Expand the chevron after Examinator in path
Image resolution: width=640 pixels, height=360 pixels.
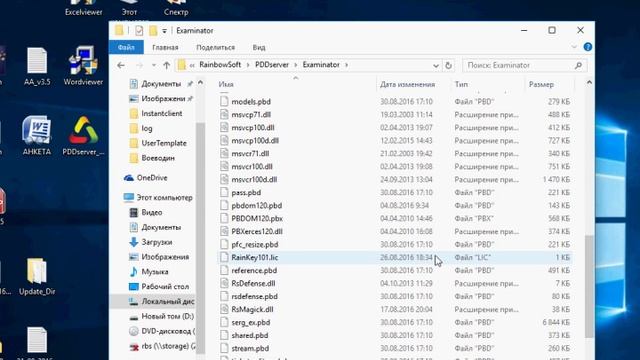pos(347,65)
